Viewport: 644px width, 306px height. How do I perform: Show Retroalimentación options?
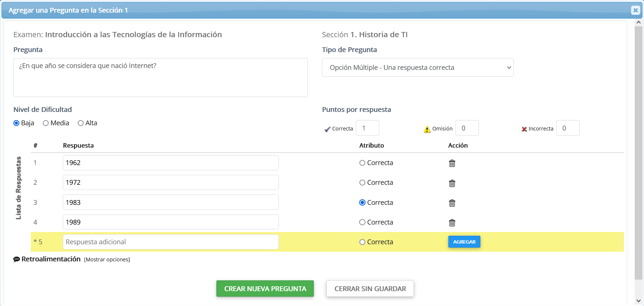[107, 260]
